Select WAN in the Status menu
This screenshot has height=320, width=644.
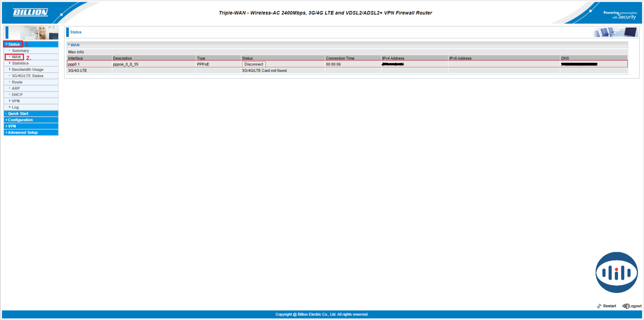point(16,57)
